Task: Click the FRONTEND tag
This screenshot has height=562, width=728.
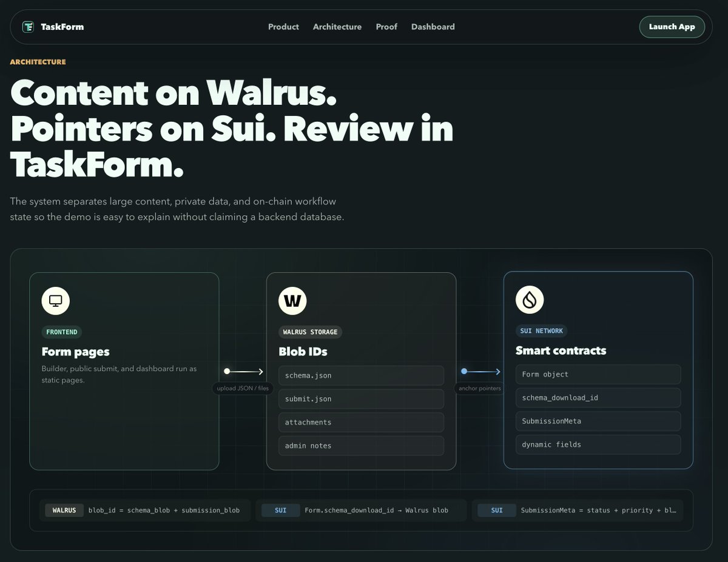Action: click(62, 332)
